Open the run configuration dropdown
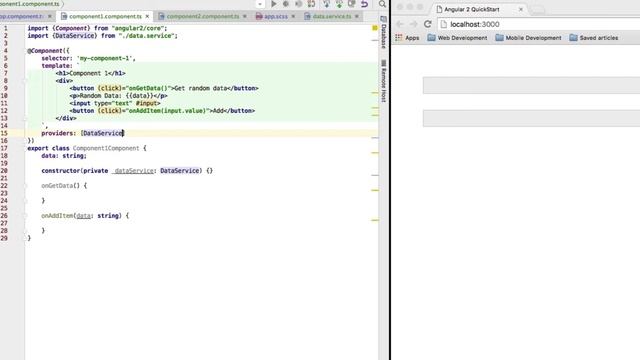640x360 pixels. pos(260,4)
